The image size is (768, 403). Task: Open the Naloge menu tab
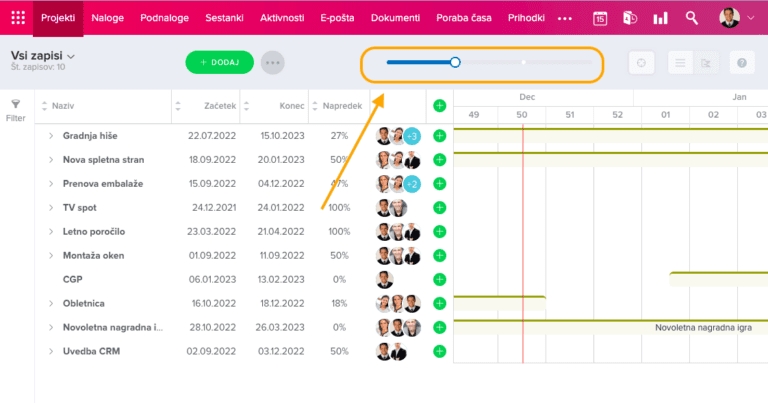coord(107,18)
